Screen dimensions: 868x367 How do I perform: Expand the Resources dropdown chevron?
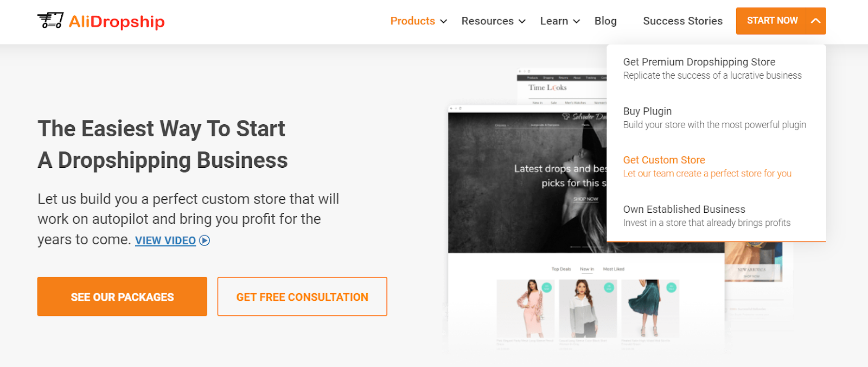click(522, 21)
